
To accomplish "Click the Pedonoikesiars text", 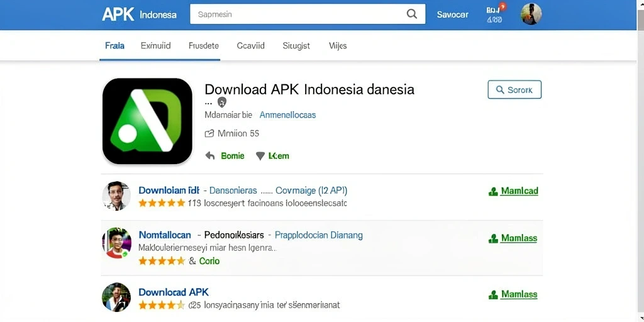I will click(x=234, y=235).
